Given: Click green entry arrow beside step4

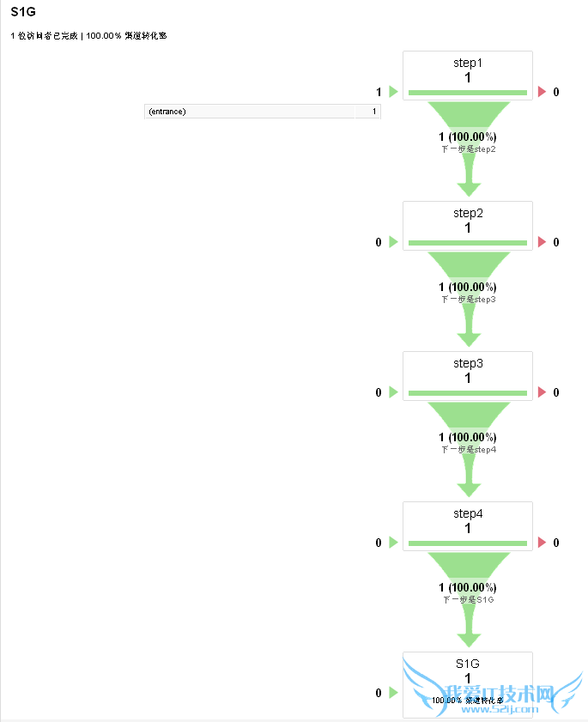Looking at the screenshot, I should pyautogui.click(x=393, y=543).
